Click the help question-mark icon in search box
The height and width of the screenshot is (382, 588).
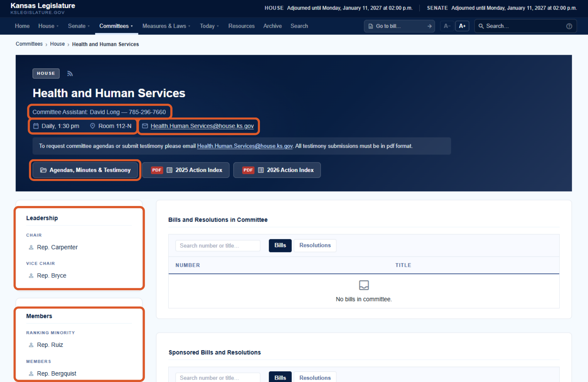(569, 26)
